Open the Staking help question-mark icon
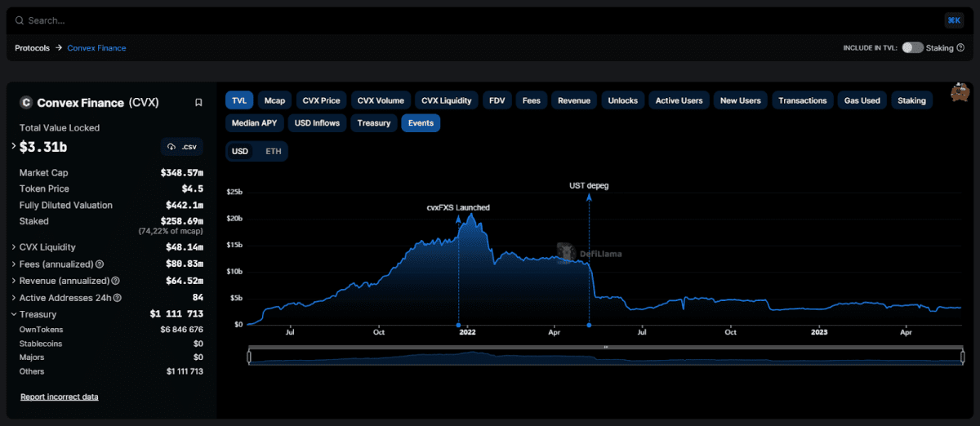 click(960, 48)
